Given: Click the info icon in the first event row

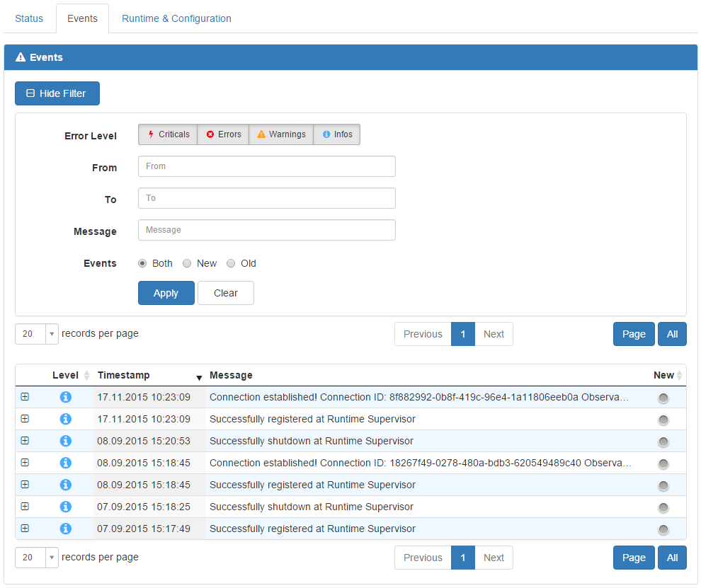Looking at the screenshot, I should (x=66, y=397).
